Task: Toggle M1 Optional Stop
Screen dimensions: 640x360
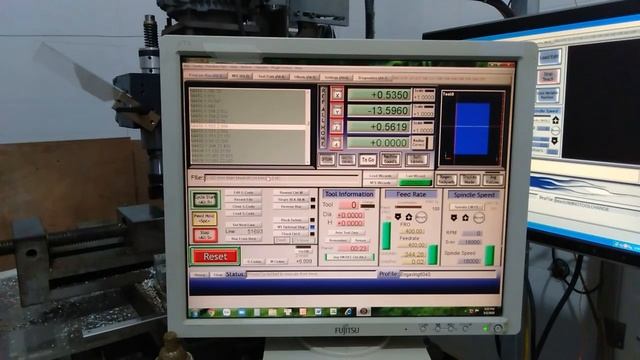Action: tap(291, 227)
